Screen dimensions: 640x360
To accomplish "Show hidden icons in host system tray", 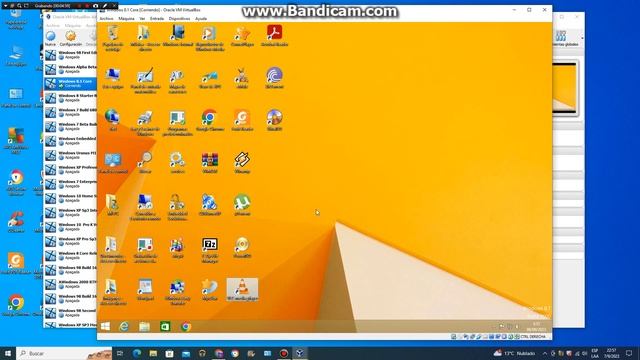I will [x=545, y=353].
